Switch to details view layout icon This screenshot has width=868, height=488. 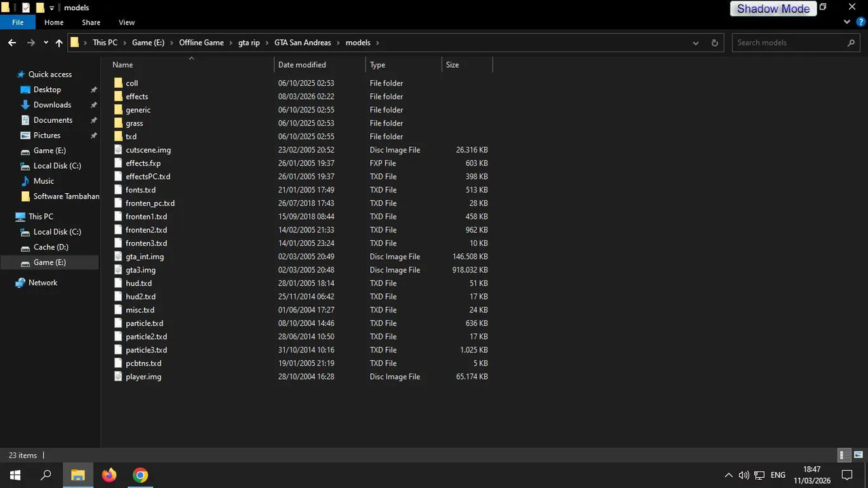pos(842,455)
